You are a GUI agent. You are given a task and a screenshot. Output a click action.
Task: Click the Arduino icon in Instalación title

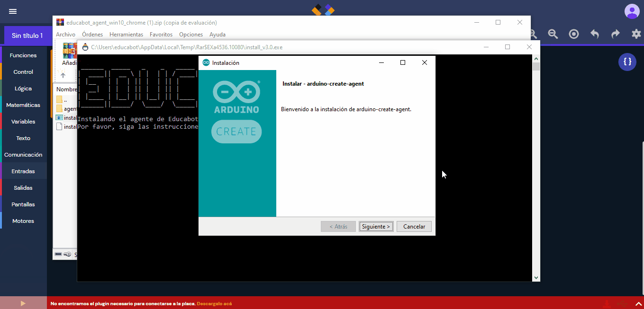(206, 62)
